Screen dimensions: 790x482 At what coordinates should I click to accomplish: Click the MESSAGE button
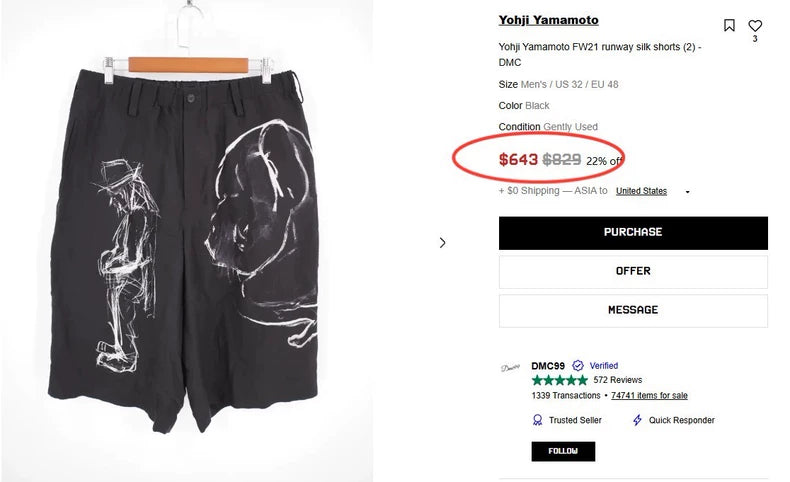633,310
